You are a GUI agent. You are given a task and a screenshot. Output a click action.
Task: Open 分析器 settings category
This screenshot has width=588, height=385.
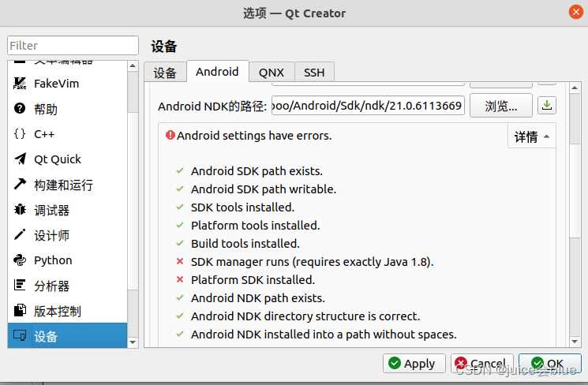point(68,286)
